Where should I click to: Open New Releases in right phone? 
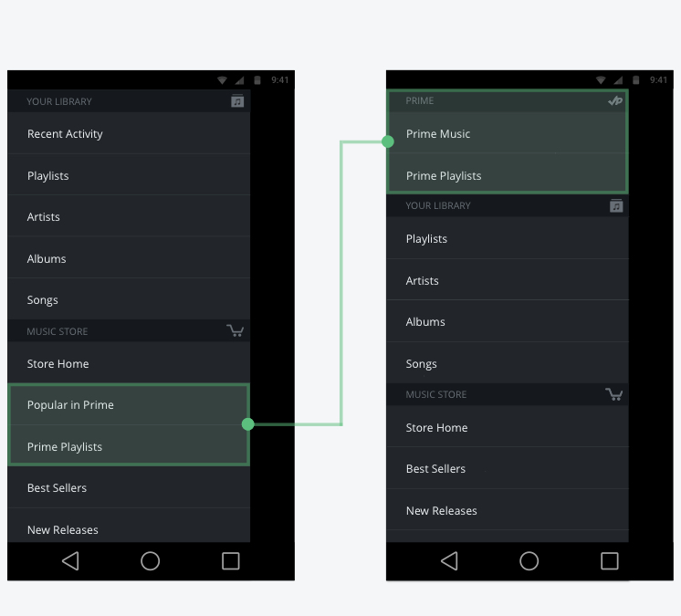coord(508,510)
